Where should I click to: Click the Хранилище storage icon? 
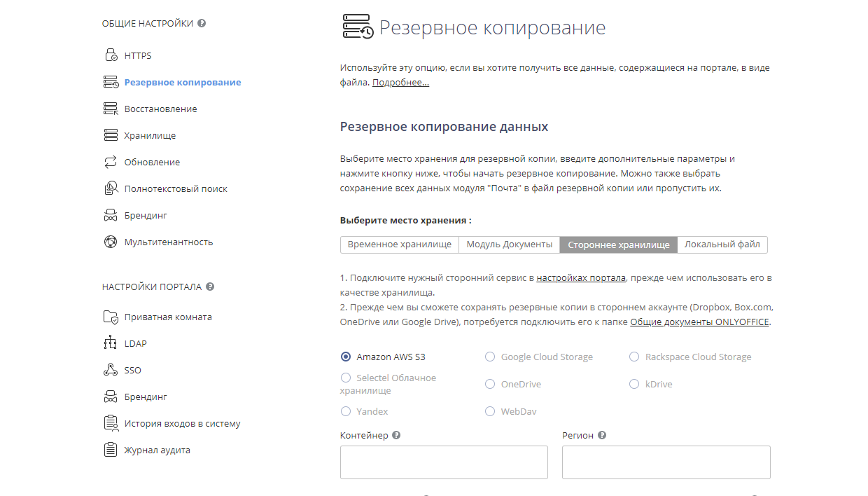click(111, 135)
